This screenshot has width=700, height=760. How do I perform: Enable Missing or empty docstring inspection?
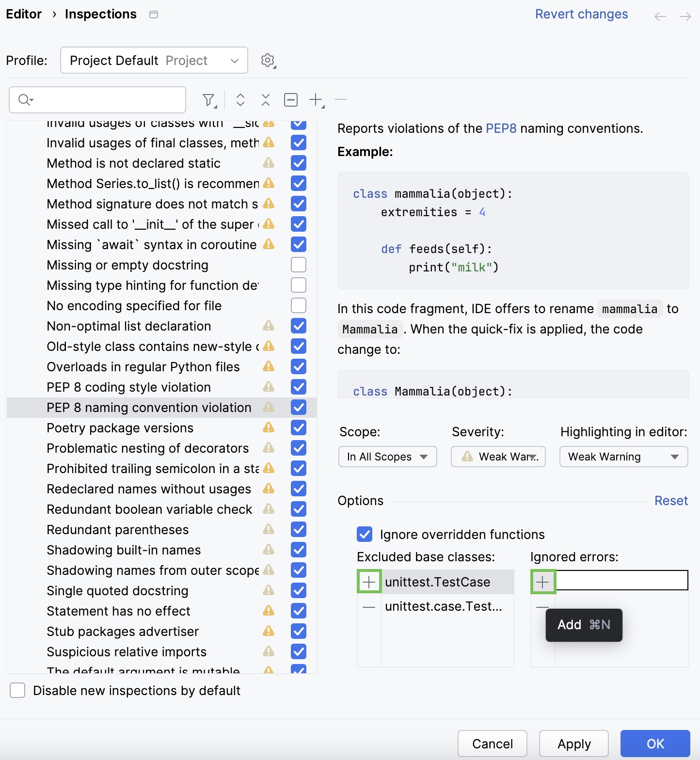click(x=299, y=265)
